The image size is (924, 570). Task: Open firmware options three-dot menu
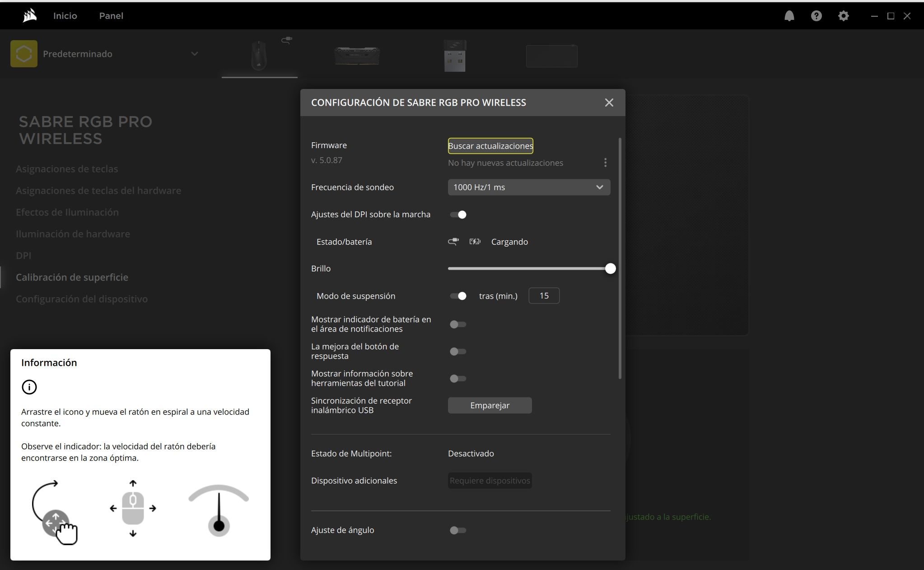[x=605, y=163]
